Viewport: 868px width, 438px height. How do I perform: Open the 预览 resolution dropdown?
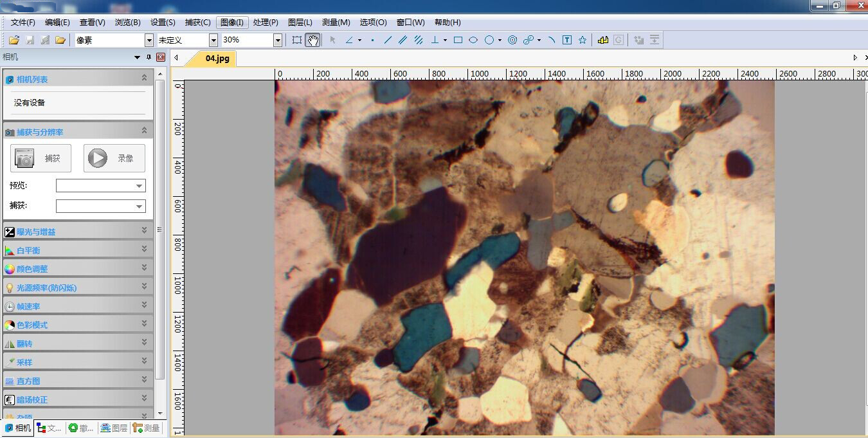click(x=139, y=186)
